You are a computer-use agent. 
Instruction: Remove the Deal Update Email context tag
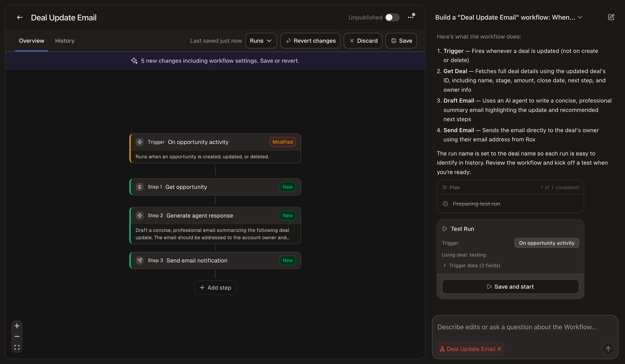pos(499,349)
